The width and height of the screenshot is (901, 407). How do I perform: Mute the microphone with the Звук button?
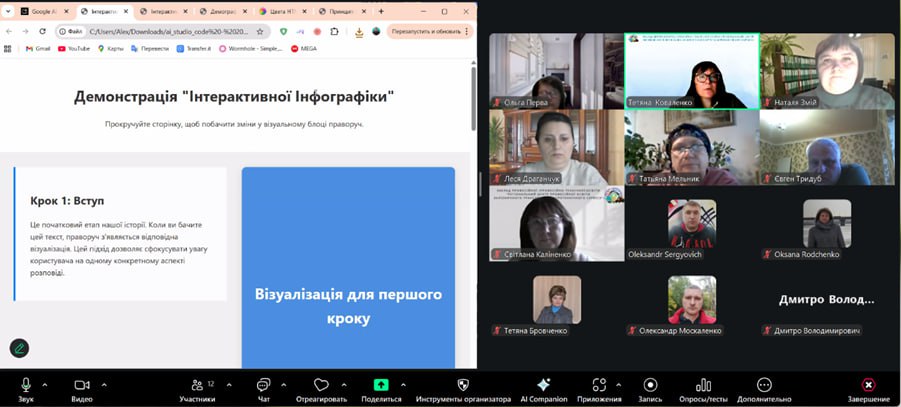(x=25, y=385)
